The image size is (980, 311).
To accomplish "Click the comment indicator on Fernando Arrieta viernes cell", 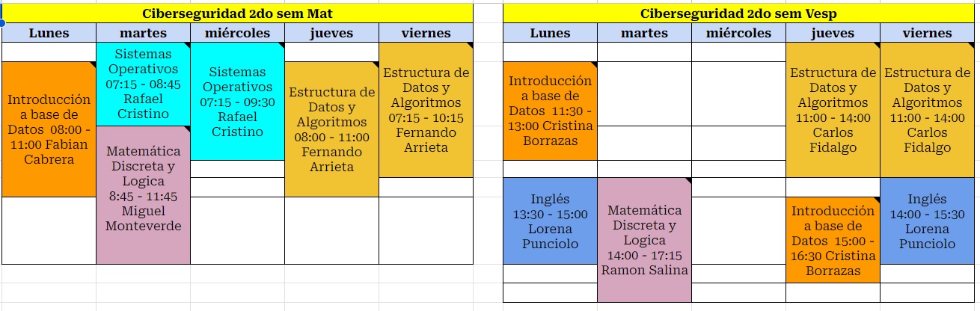I will 470,46.
